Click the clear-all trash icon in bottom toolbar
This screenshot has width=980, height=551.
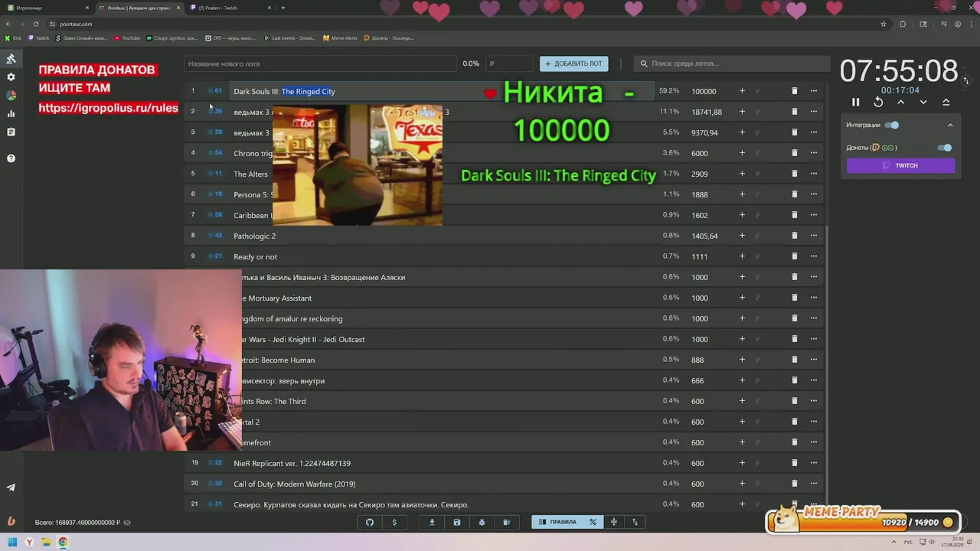click(x=506, y=522)
